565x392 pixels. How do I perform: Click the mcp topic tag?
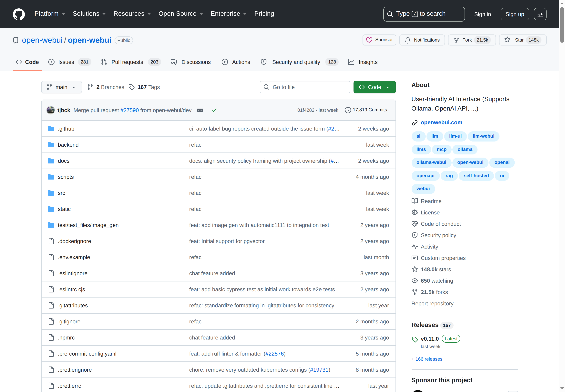click(441, 149)
